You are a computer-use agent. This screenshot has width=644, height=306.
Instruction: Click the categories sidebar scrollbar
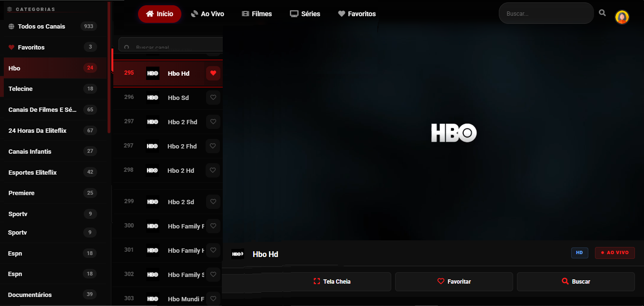[x=109, y=67]
